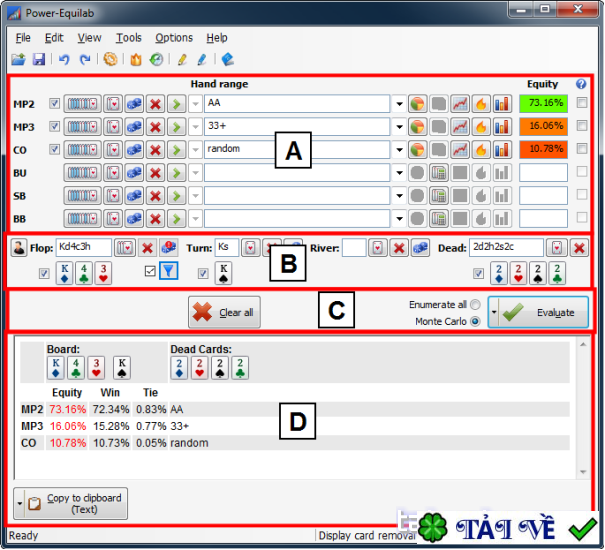Viewport: 605px width, 550px height.
Task: Activate the blue filter funnel button
Action: tap(169, 271)
